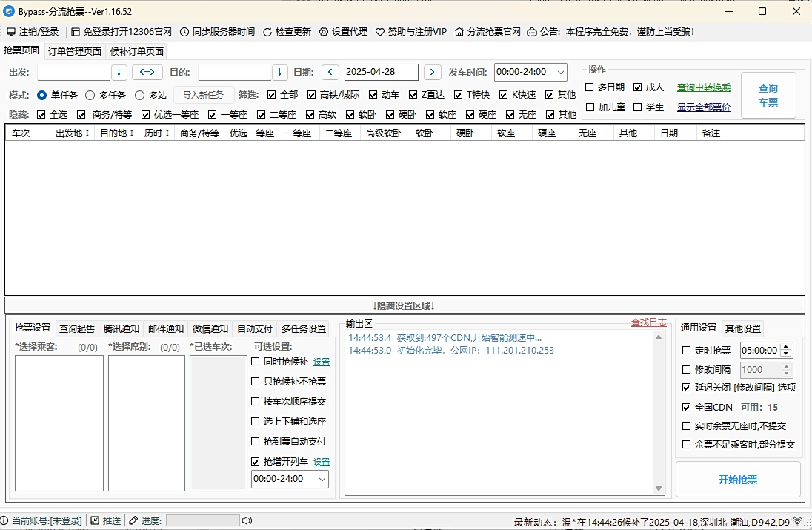Click 设置 link next to 同时抢候补
Screen dimensions: 812x530
click(322, 362)
